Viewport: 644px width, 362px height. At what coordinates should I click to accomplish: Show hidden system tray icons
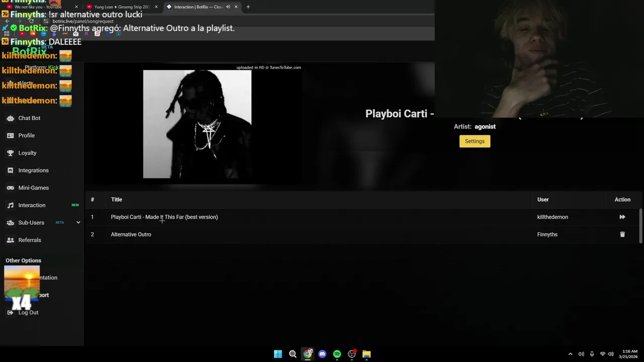[x=570, y=354]
